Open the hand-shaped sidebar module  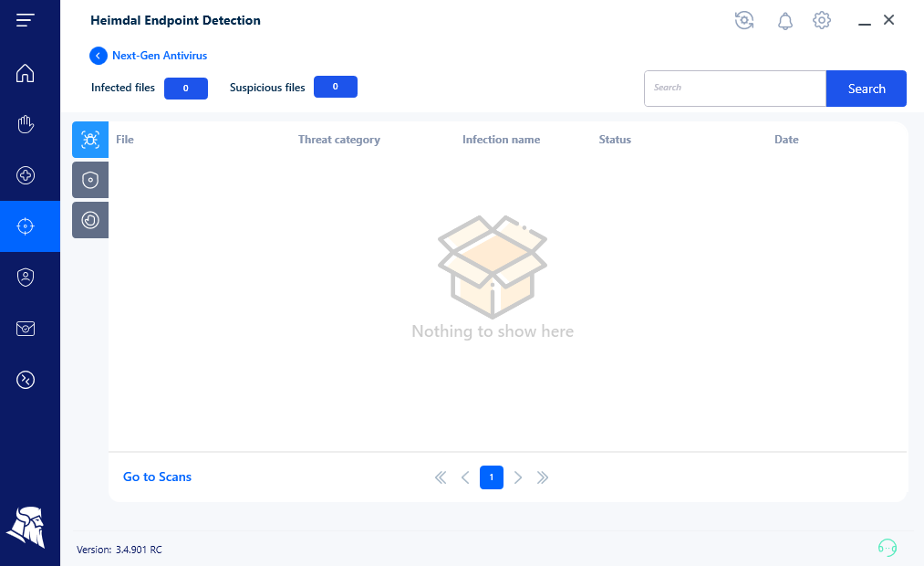[x=26, y=124]
